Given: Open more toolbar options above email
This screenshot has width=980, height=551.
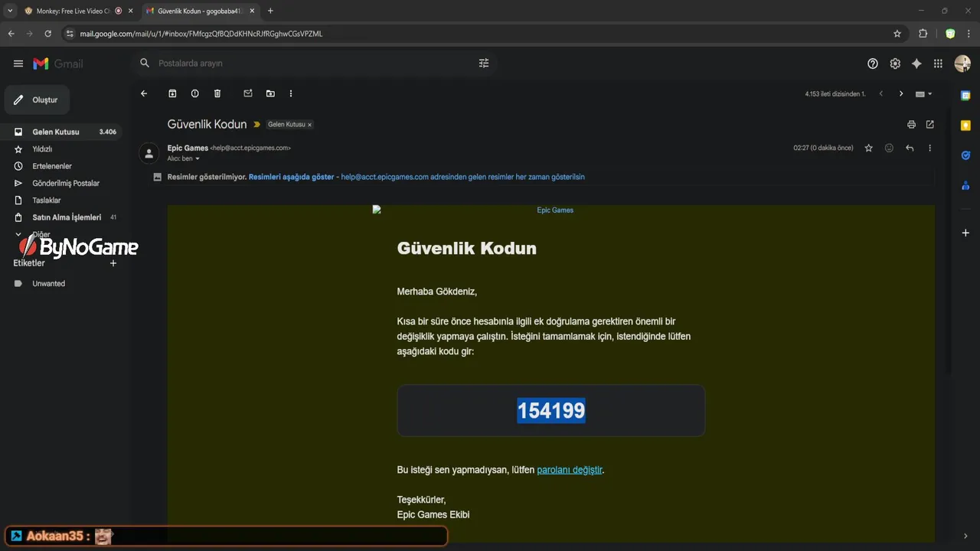Looking at the screenshot, I should coord(291,93).
